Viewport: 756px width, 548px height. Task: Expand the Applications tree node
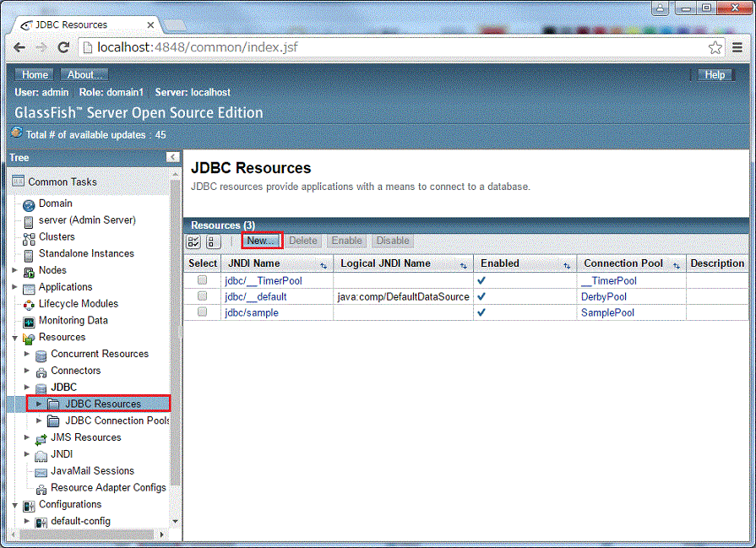click(14, 287)
